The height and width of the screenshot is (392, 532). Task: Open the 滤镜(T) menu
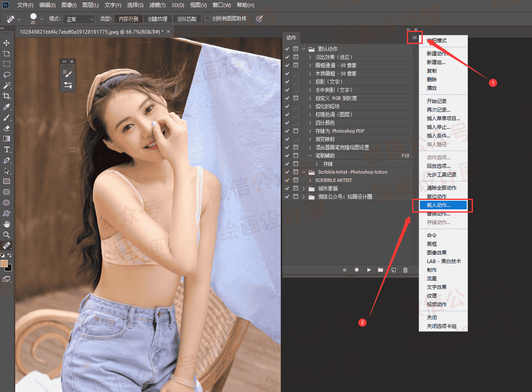click(157, 5)
